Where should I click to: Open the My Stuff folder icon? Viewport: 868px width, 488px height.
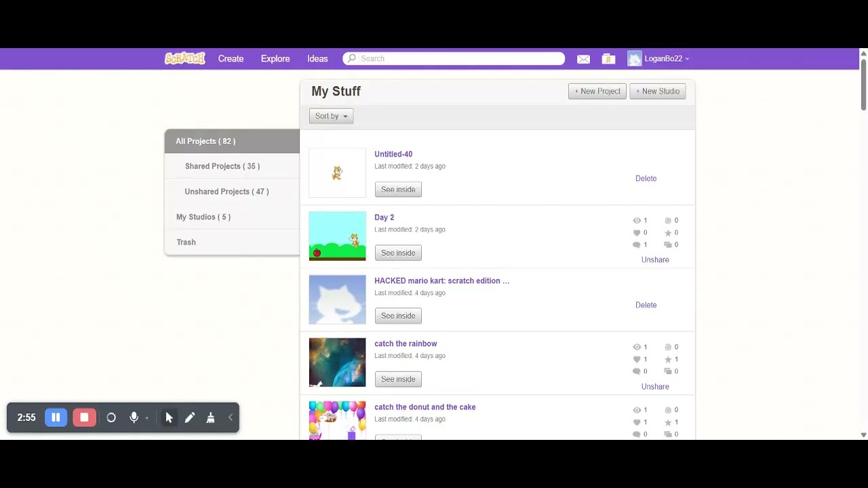tap(608, 59)
